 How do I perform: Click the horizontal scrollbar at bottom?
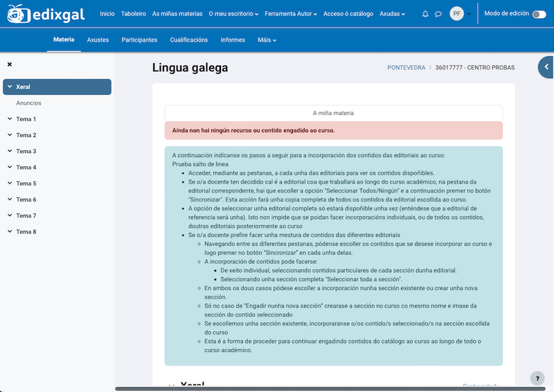point(332,389)
